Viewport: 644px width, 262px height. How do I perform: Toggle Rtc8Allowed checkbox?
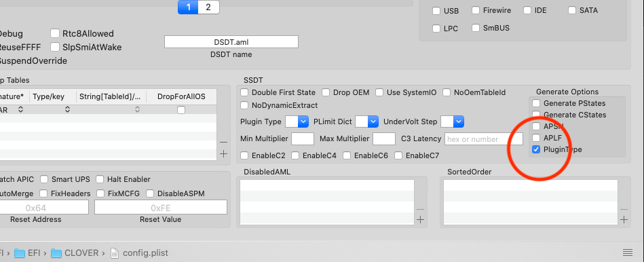click(55, 33)
